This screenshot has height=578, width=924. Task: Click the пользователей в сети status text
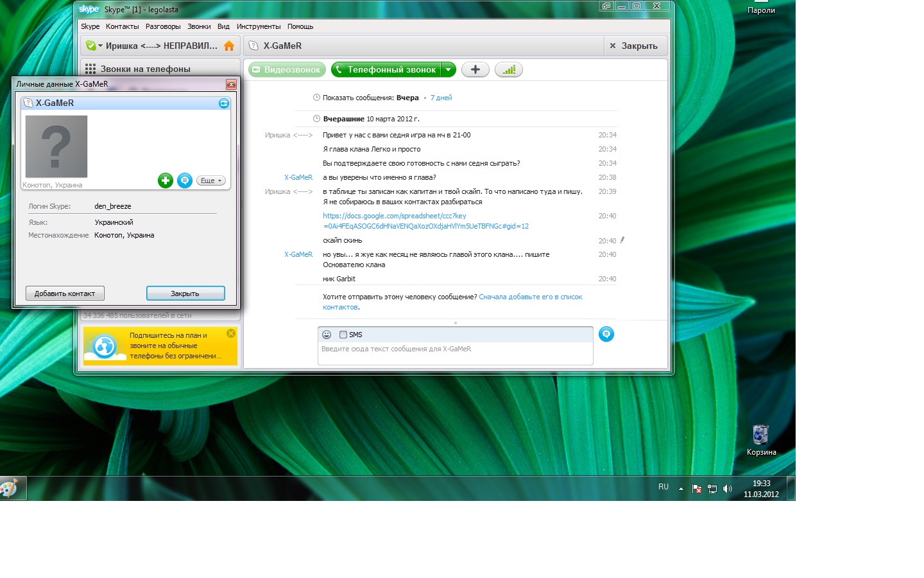[x=137, y=315]
